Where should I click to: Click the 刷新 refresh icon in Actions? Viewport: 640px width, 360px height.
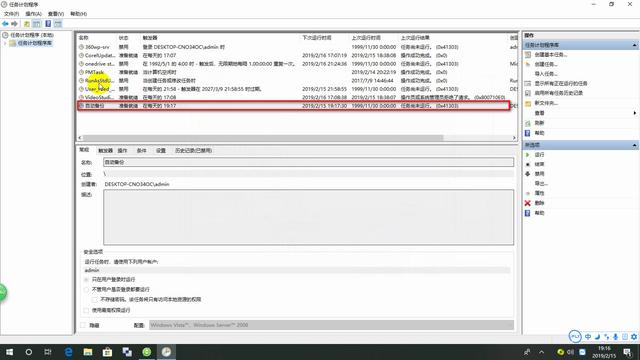[527, 123]
